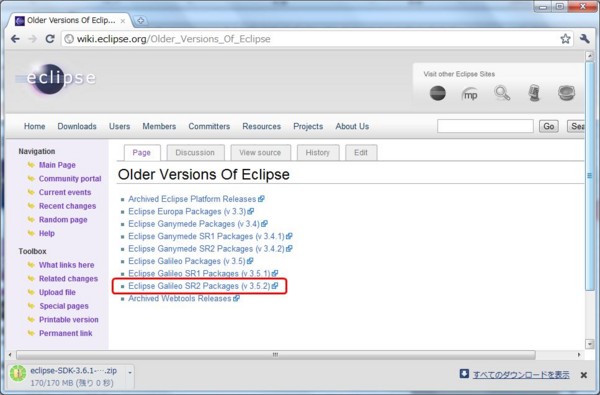Go back using the browser back arrow

15,39
